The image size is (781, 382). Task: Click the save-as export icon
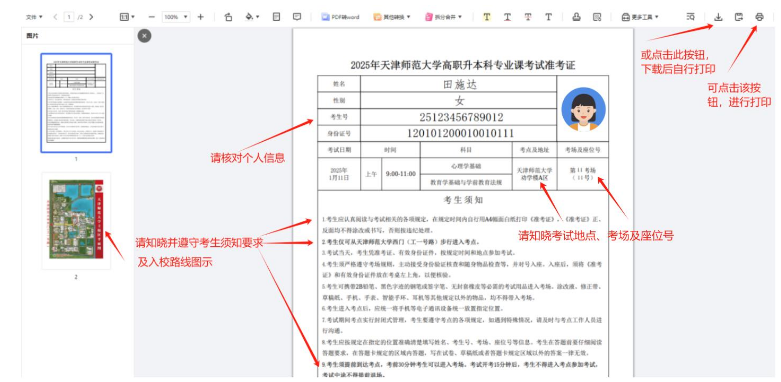click(x=739, y=17)
